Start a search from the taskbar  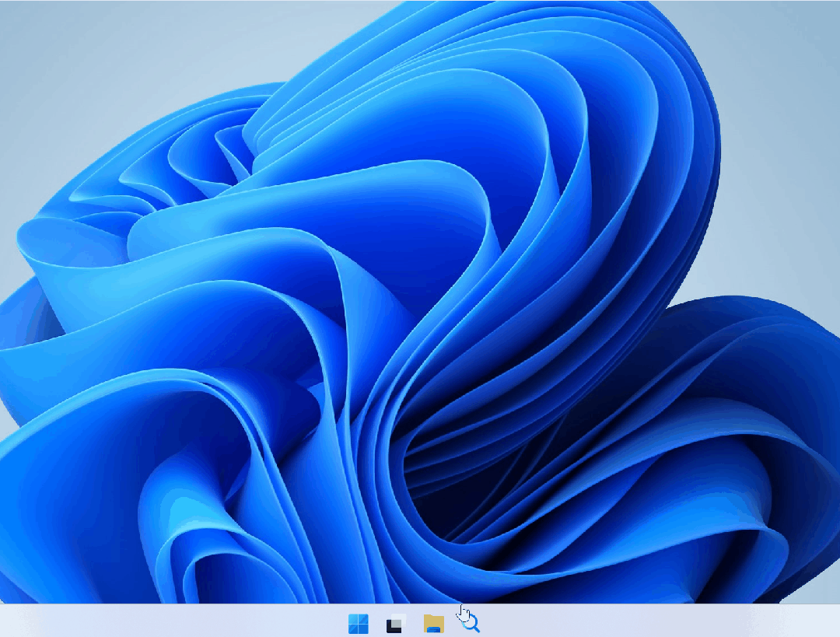click(471, 622)
